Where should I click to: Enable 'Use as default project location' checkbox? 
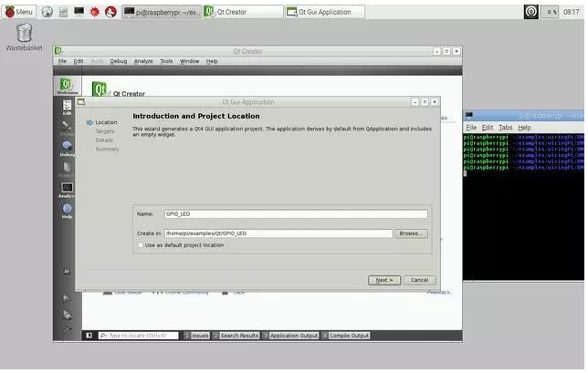tap(139, 245)
